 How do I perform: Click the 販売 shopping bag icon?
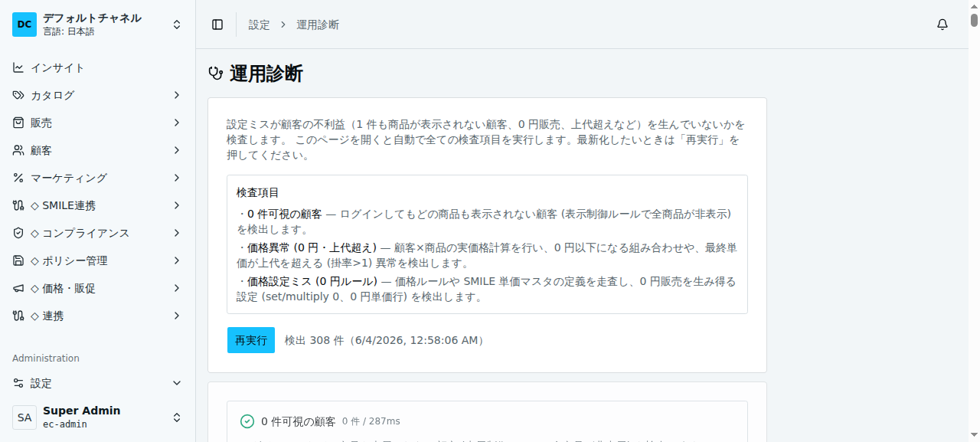(x=18, y=123)
